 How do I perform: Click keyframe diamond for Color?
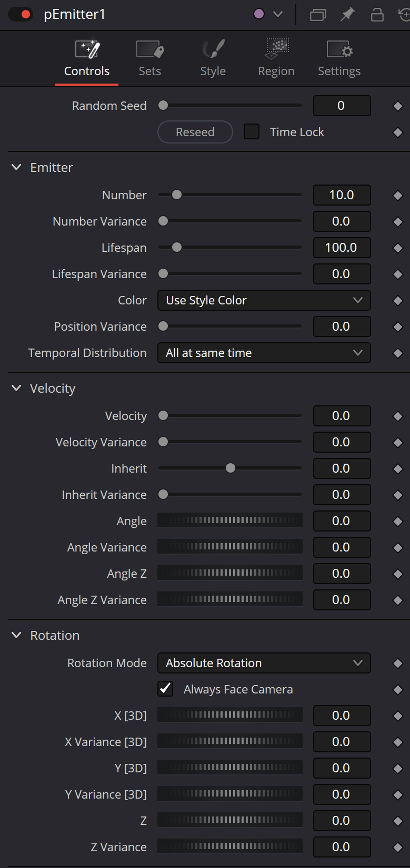click(x=398, y=301)
